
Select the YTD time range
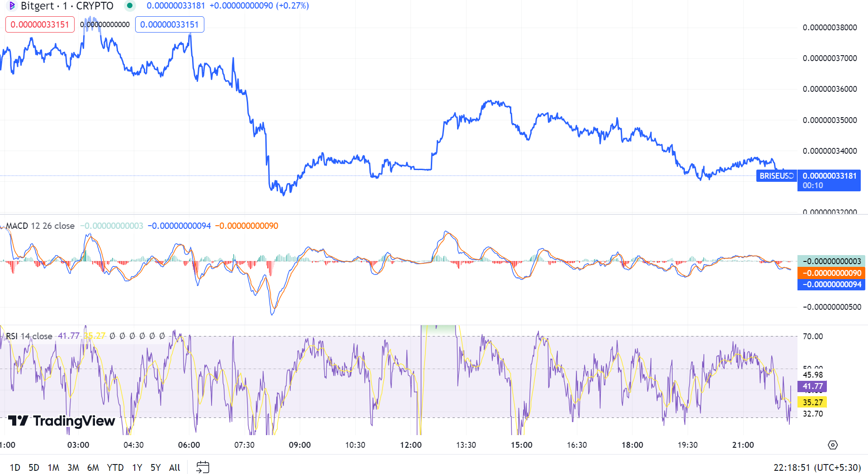[x=115, y=468]
